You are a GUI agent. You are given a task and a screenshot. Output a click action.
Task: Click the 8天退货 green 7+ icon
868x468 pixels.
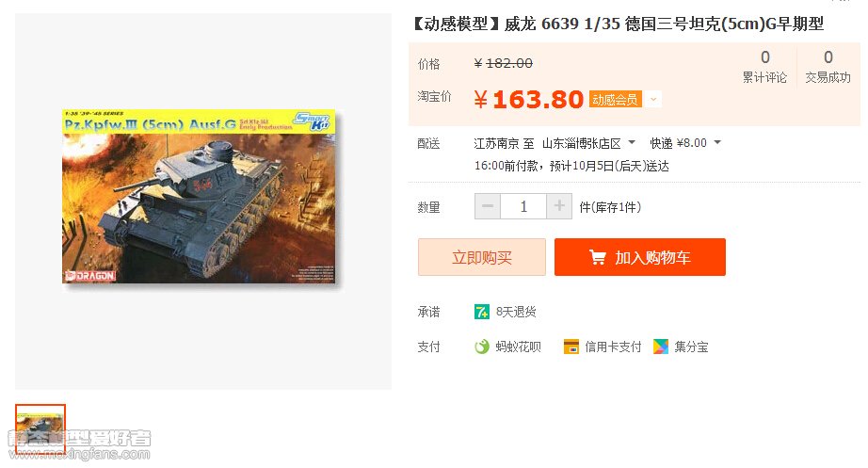(x=482, y=312)
